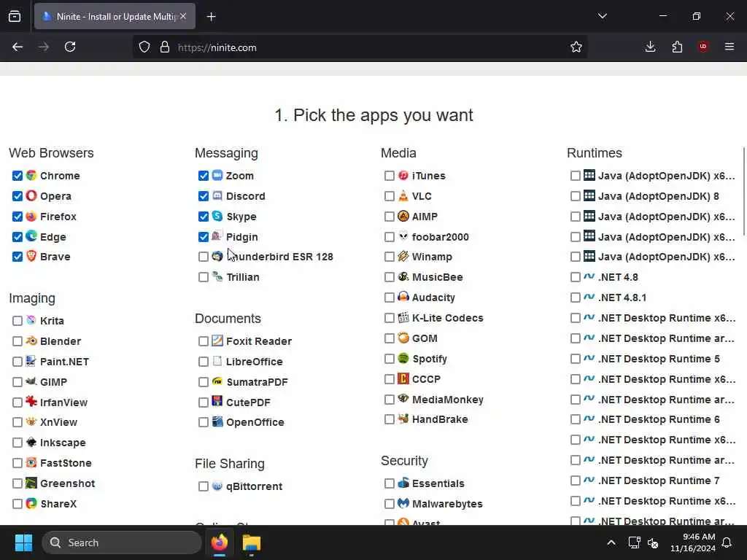Reload the Ninite page

[x=70, y=47]
